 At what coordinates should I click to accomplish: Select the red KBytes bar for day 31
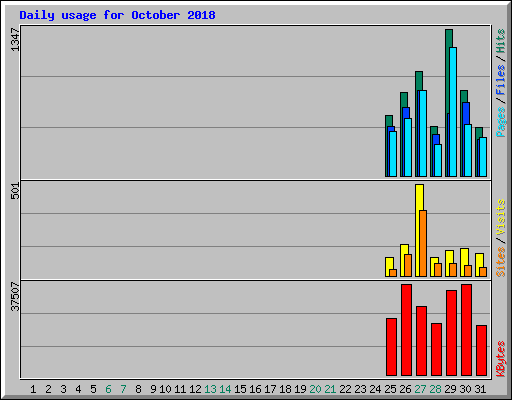[x=481, y=350]
